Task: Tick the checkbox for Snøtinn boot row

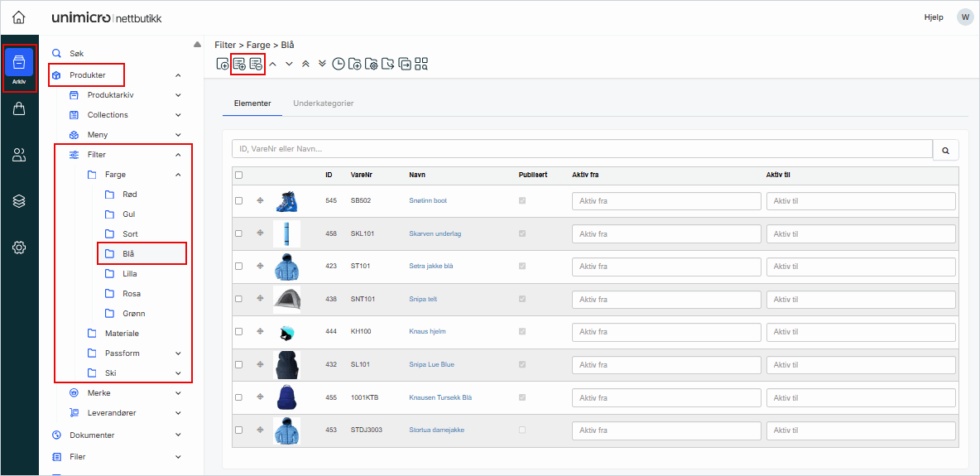Action: coord(239,200)
